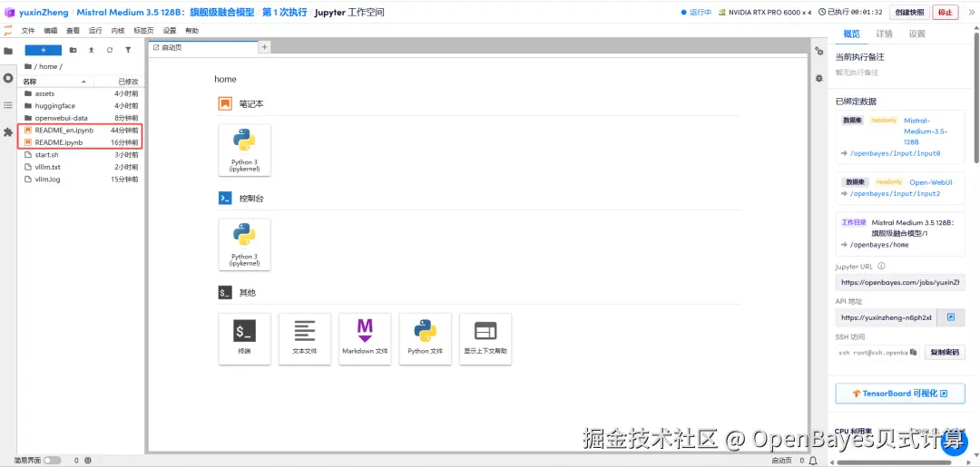Open the extension manager puzzle icon
Screen dimensions: 980x467
8,132
